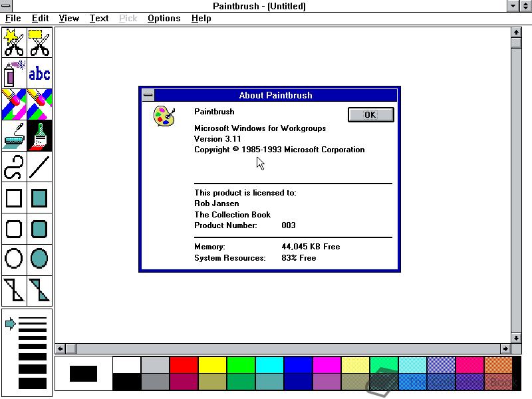
Task: Click the current foreground/background color box
Action: [84, 374]
